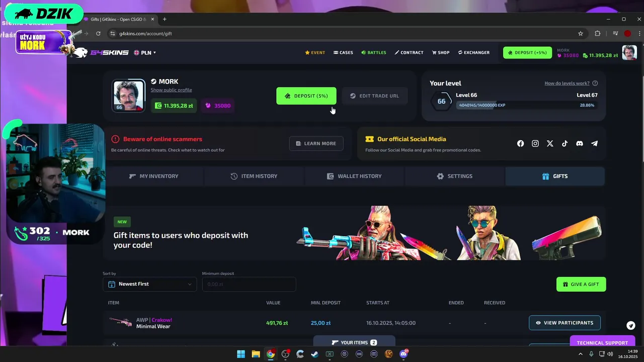Screen dimensions: 644x362
Task: Click the profile gems count 35080
Action: click(x=218, y=106)
